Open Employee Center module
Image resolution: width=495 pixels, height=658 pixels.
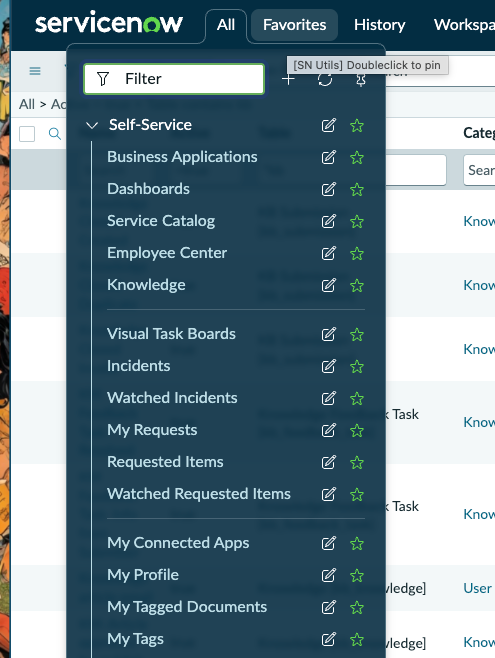coord(167,253)
